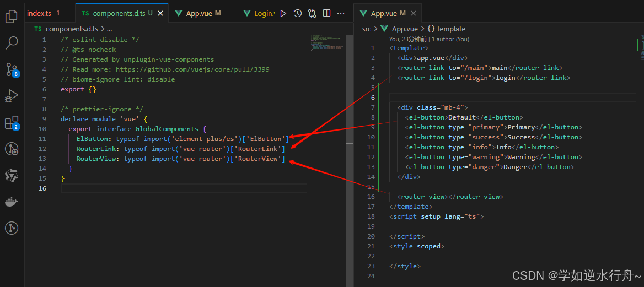
Task: Switch to App.vue tab in left editor group
Action: tap(199, 13)
